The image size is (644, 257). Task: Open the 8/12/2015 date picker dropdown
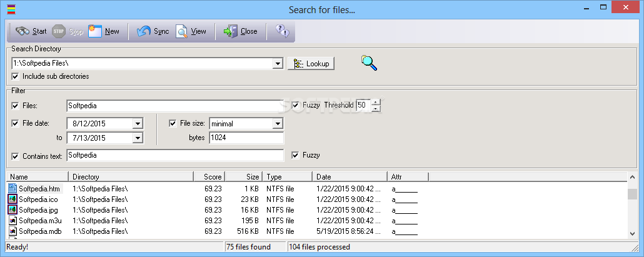(x=138, y=124)
